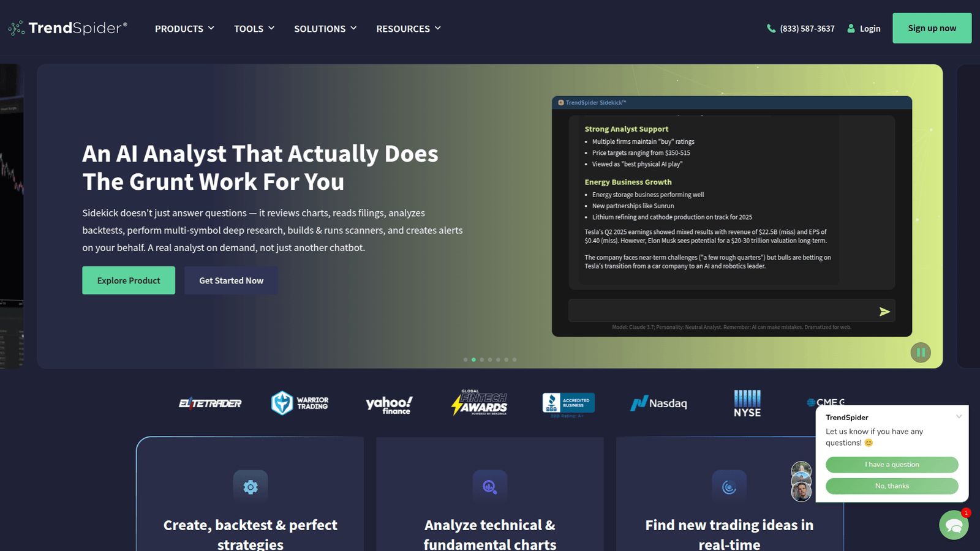Screen dimensions: 980x551
Task: Open the green live chat bubble icon
Action: coord(954,525)
